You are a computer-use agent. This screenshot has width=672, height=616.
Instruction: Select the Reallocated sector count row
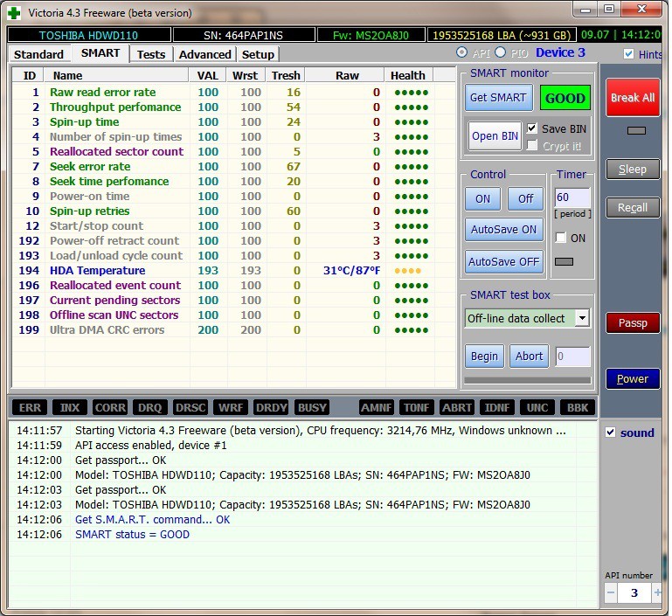(x=233, y=152)
